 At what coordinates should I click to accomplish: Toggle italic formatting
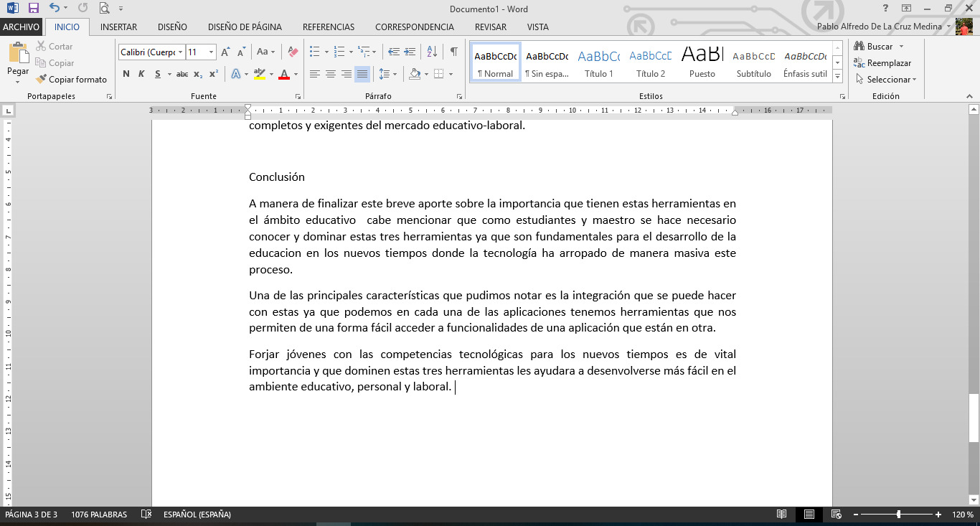pyautogui.click(x=141, y=74)
